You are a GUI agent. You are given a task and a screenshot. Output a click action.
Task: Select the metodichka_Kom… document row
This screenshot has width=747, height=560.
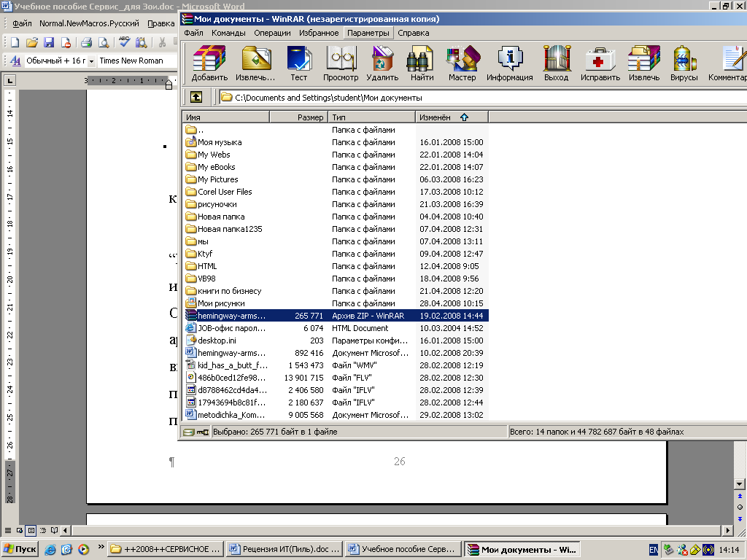(336, 415)
